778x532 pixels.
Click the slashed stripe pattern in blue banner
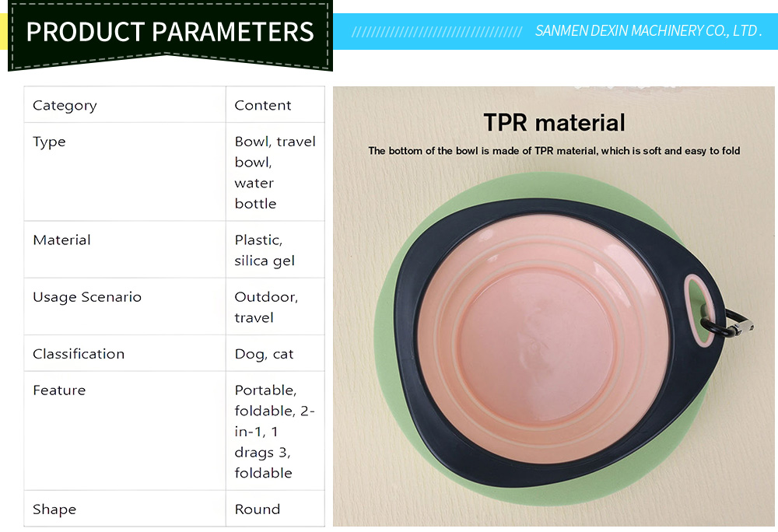coord(436,32)
